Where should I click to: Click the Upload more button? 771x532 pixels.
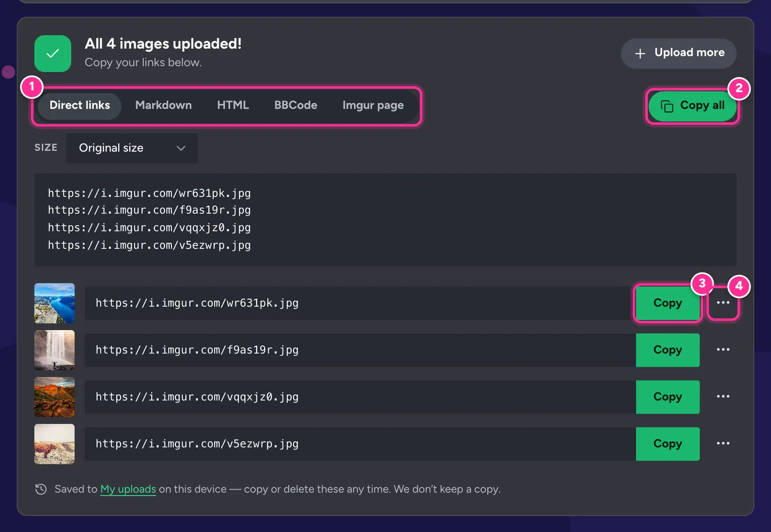(x=679, y=53)
